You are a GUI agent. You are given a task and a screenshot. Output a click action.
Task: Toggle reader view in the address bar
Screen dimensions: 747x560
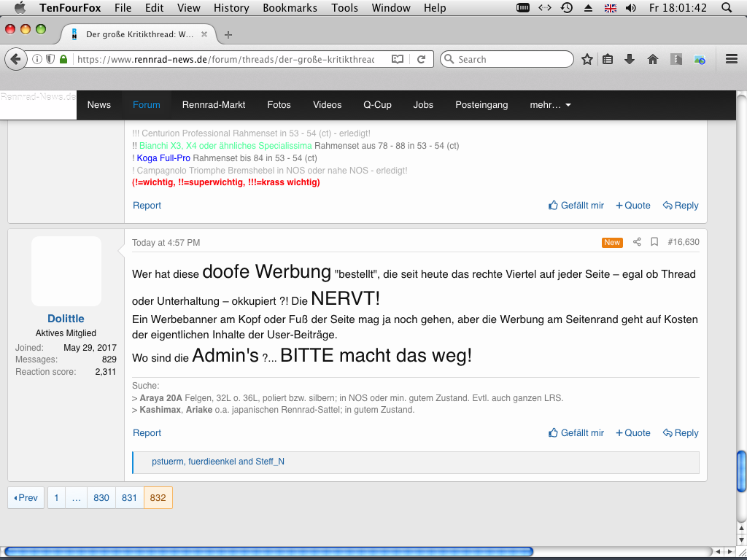click(x=397, y=59)
